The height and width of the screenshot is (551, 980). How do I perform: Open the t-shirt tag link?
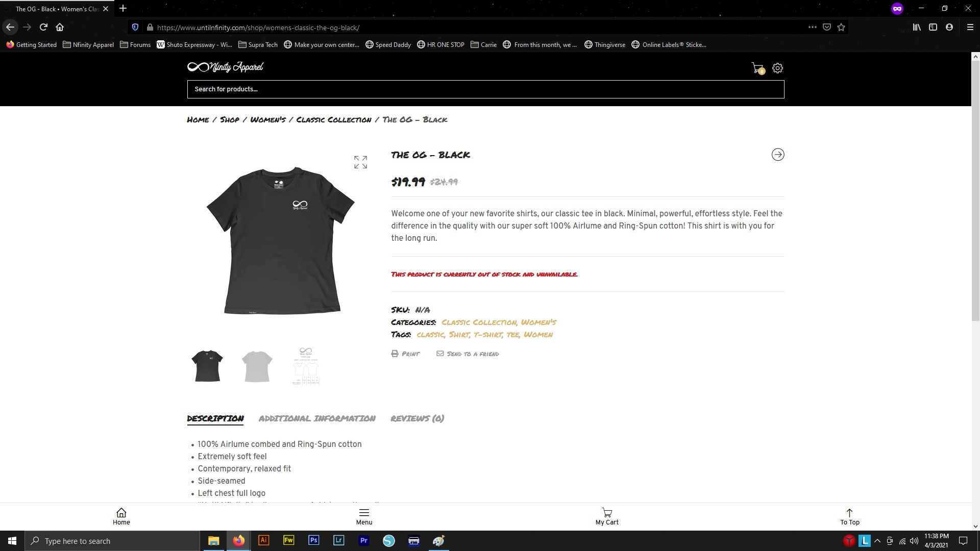[x=488, y=335]
